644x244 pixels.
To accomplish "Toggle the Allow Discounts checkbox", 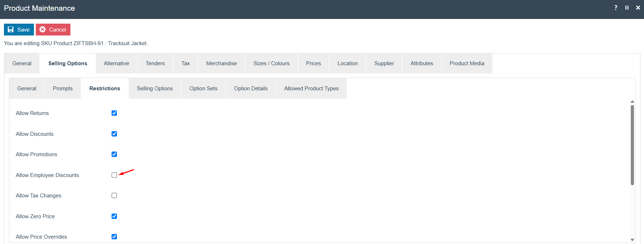I will [114, 134].
